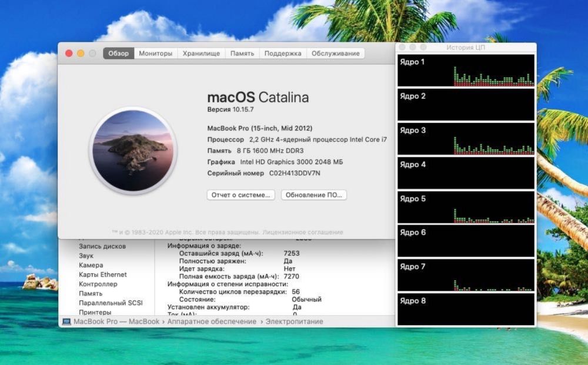
Task: Click the Ядро 2 CPU graph
Action: click(466, 105)
